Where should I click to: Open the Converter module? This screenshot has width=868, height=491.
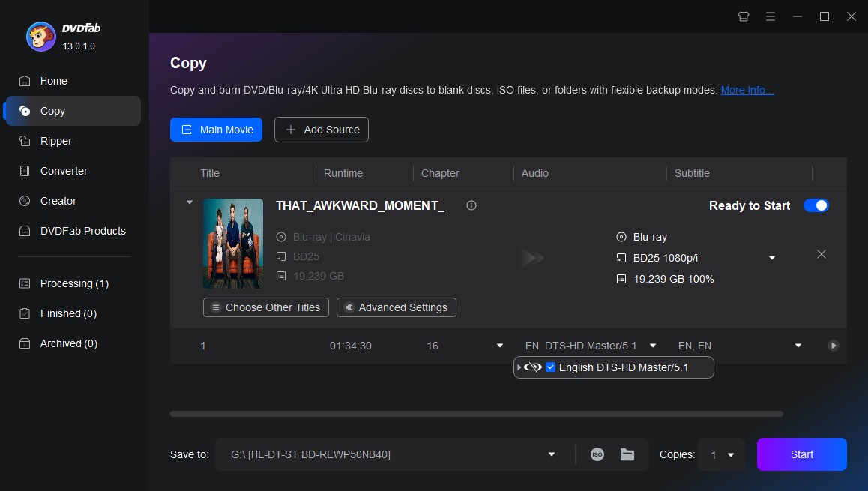pyautogui.click(x=65, y=170)
